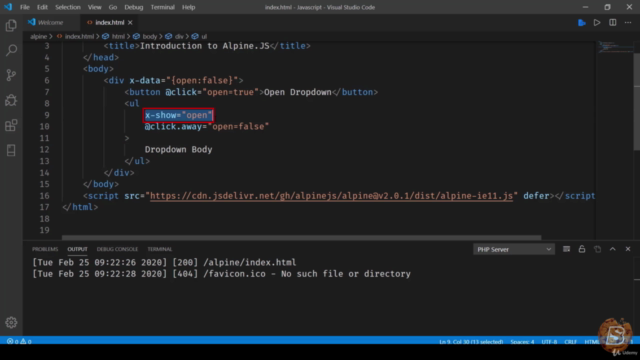The width and height of the screenshot is (640, 360).
Task: Click the horizontal editor scrollbar
Action: coord(302,237)
